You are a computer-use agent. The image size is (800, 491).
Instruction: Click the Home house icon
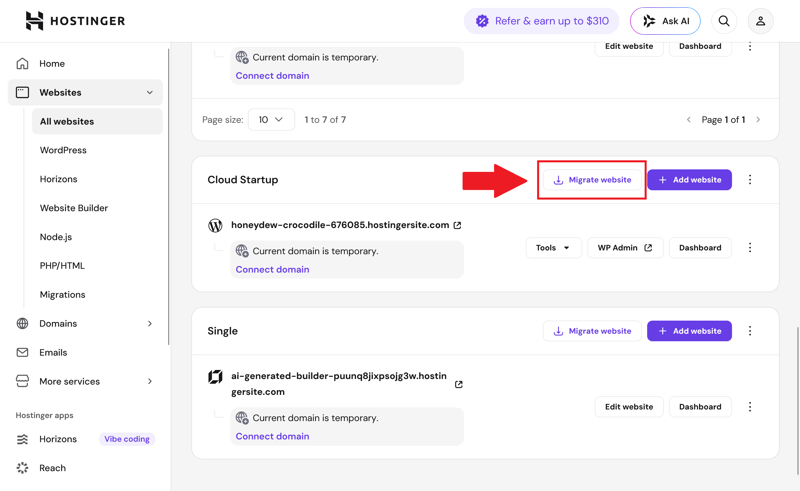click(x=22, y=63)
